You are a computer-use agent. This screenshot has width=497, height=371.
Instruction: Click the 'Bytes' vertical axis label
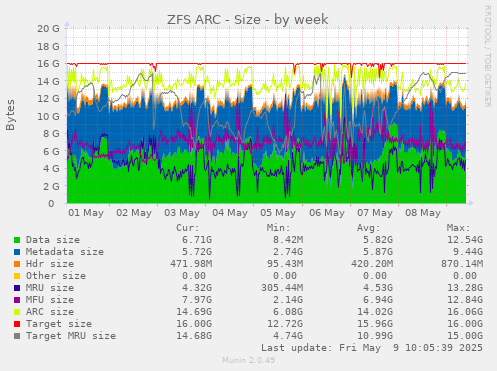point(10,115)
